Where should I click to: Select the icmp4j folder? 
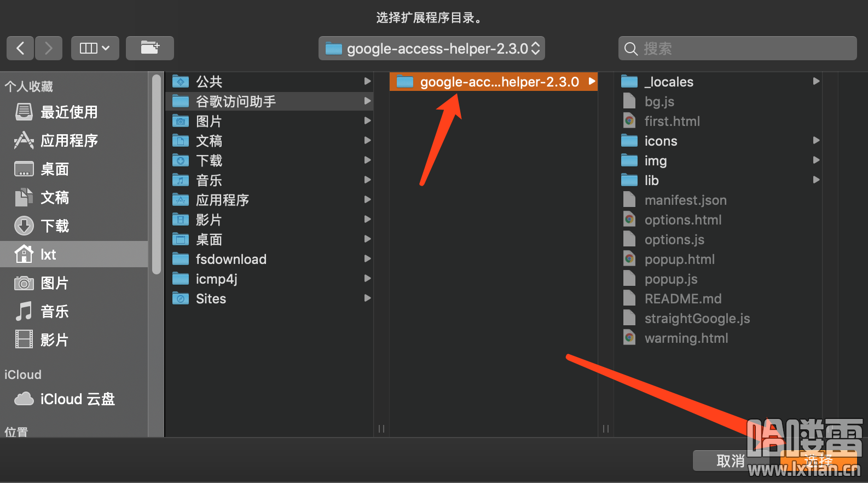269,279
